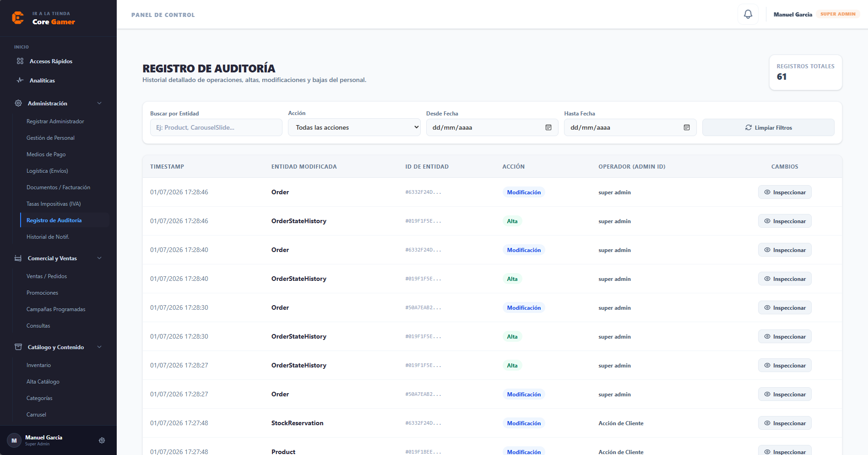Collapse the Administración section chevron
Viewport: 868px width, 455px height.
(99, 103)
